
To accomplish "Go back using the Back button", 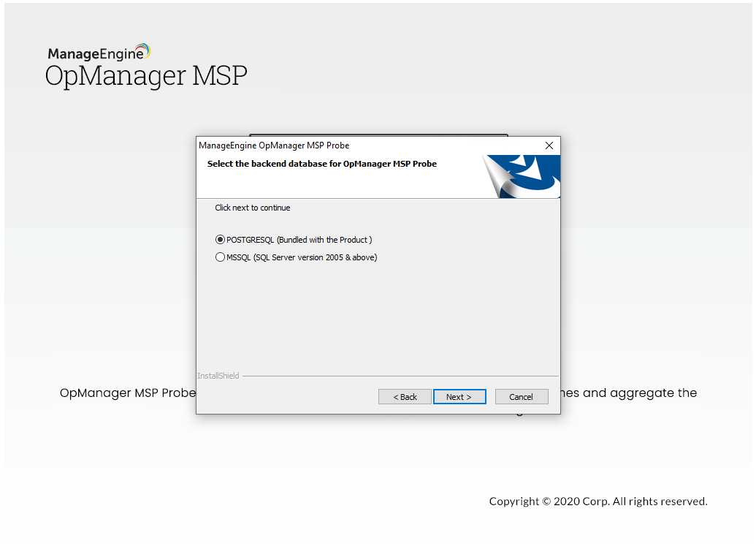I will pos(405,396).
